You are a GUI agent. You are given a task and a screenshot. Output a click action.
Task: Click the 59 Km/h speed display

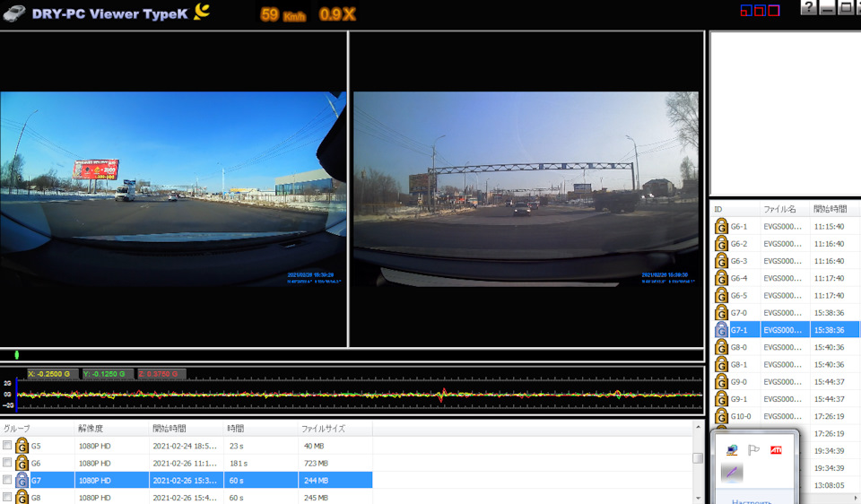pos(283,15)
